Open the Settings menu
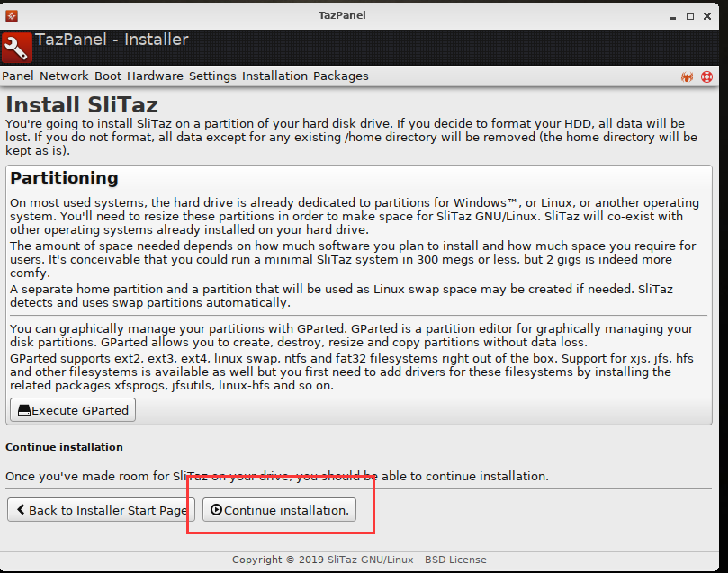Screen dimensions: 728x573 tap(212, 76)
